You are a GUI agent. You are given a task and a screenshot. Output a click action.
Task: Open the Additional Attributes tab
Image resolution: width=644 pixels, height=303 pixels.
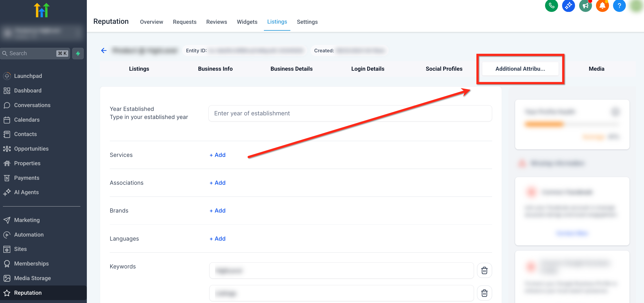(520, 69)
